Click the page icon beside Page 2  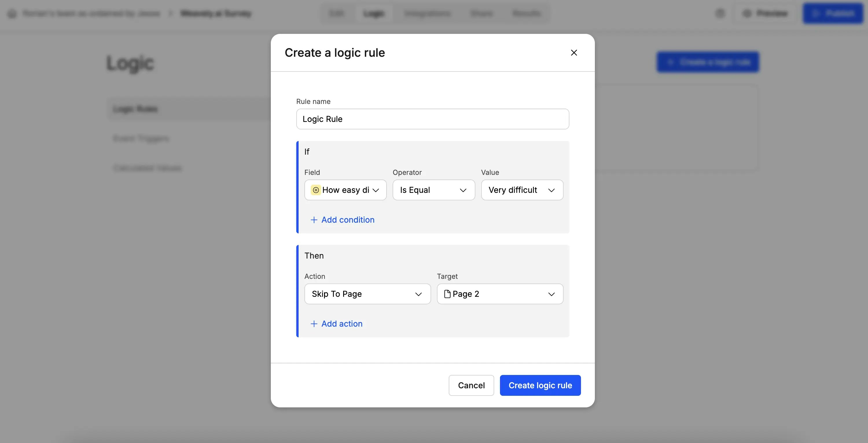[x=447, y=294]
